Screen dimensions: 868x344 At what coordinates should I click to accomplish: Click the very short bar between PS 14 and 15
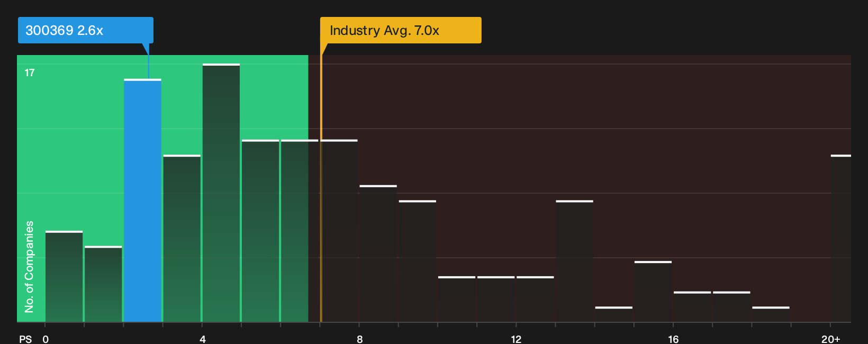(614, 314)
